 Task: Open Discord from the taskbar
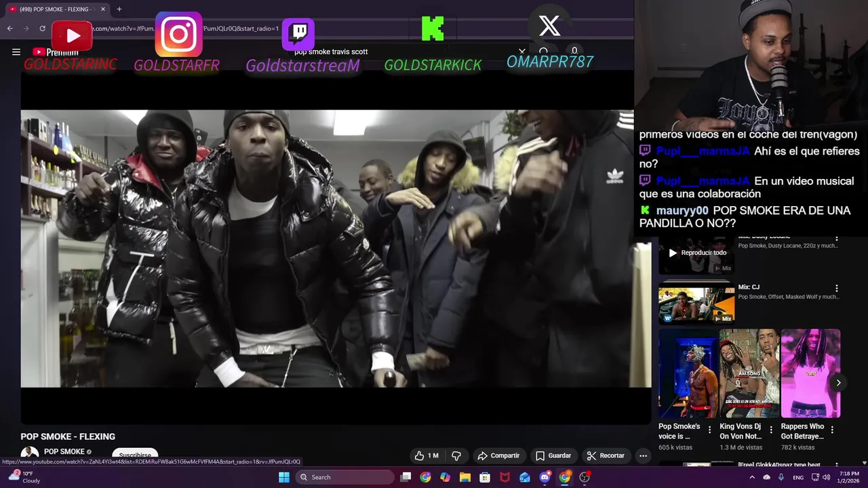click(x=545, y=477)
